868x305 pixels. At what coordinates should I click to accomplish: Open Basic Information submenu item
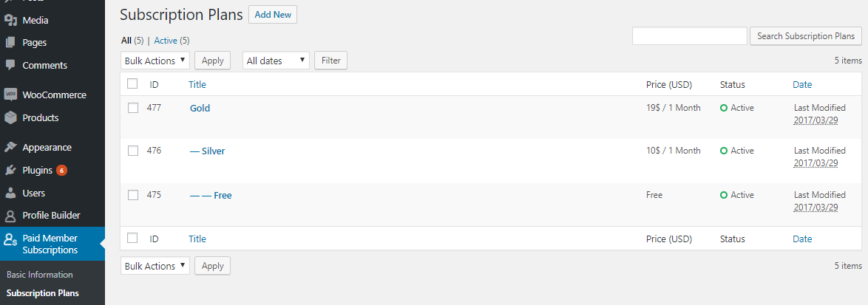40,275
